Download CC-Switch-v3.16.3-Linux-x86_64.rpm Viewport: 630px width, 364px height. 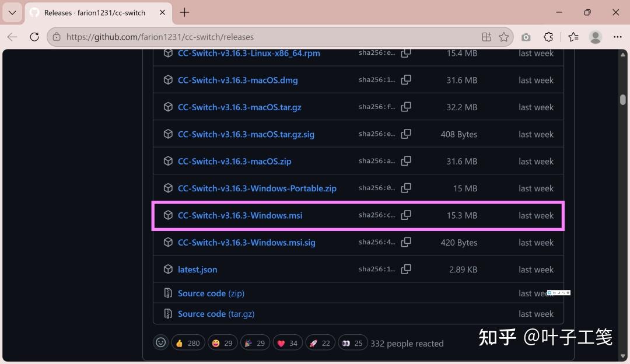pos(249,53)
